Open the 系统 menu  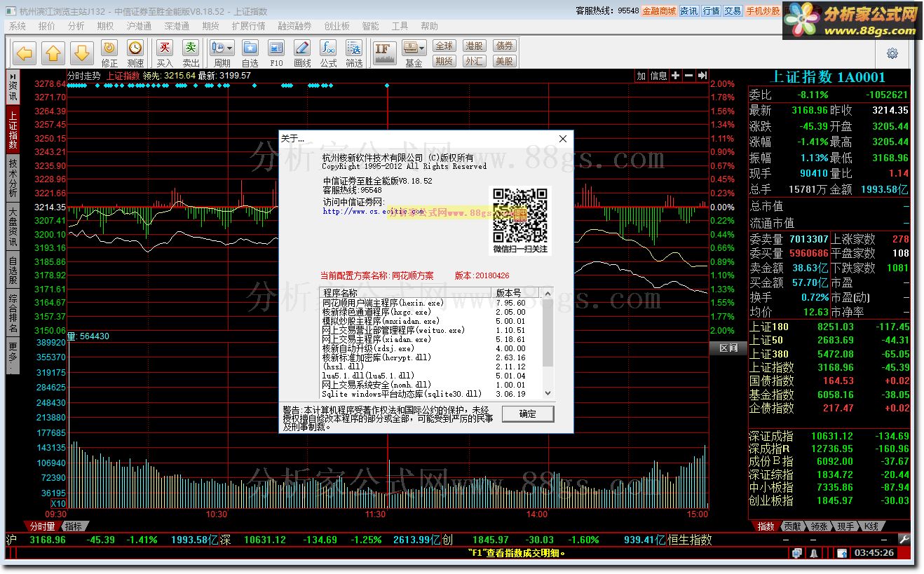(x=18, y=27)
